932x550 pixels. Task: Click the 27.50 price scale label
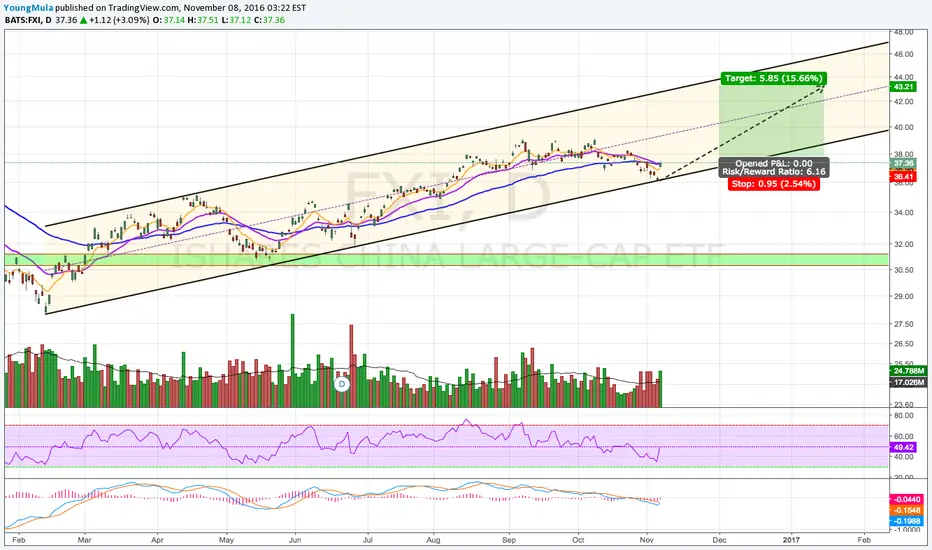pos(903,324)
